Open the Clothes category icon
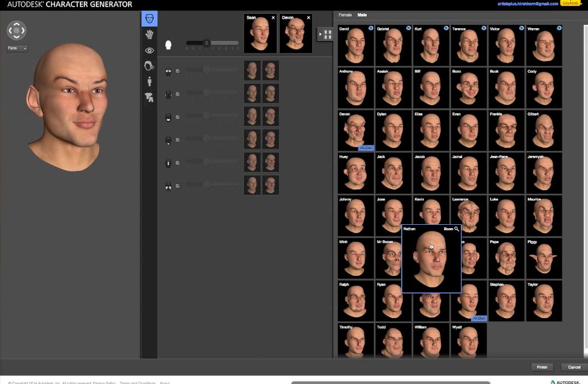The width and height of the screenshot is (588, 384). click(149, 97)
